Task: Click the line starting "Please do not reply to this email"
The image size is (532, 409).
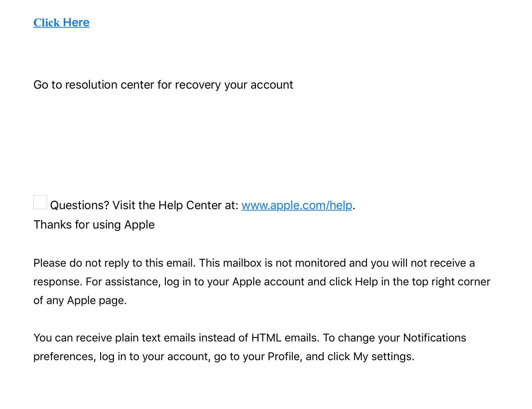Action: click(x=254, y=263)
